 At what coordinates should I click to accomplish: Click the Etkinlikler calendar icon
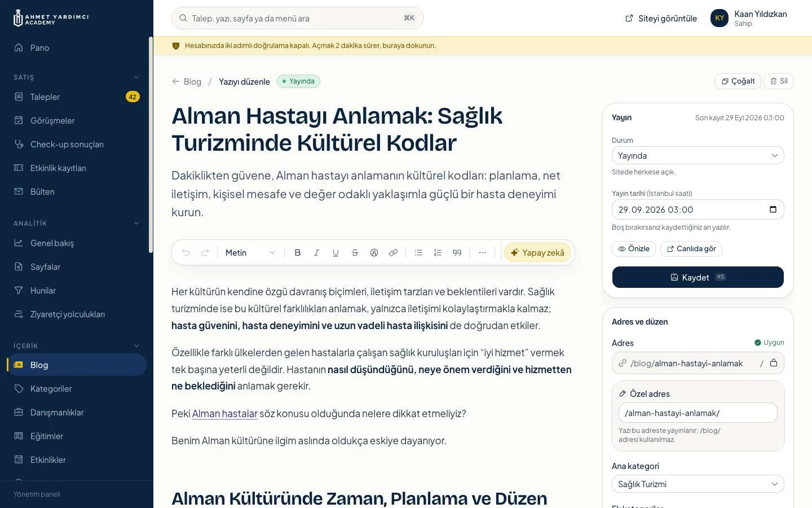pyautogui.click(x=19, y=459)
